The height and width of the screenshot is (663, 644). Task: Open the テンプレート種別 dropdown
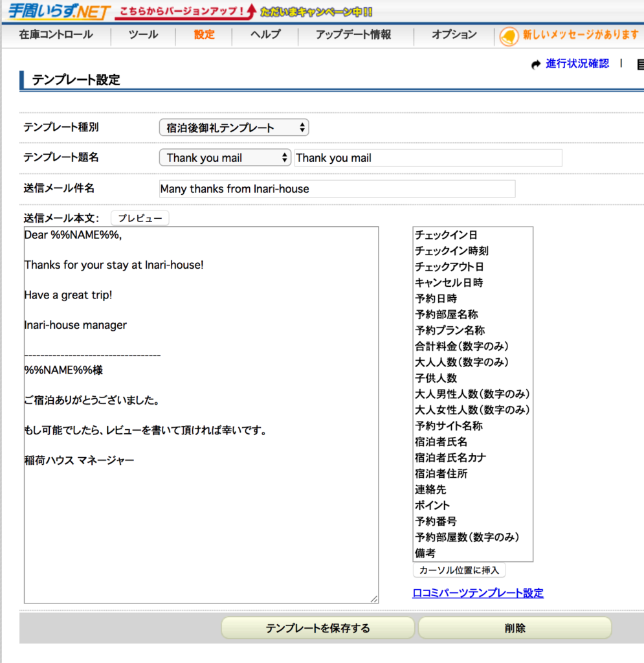point(234,128)
